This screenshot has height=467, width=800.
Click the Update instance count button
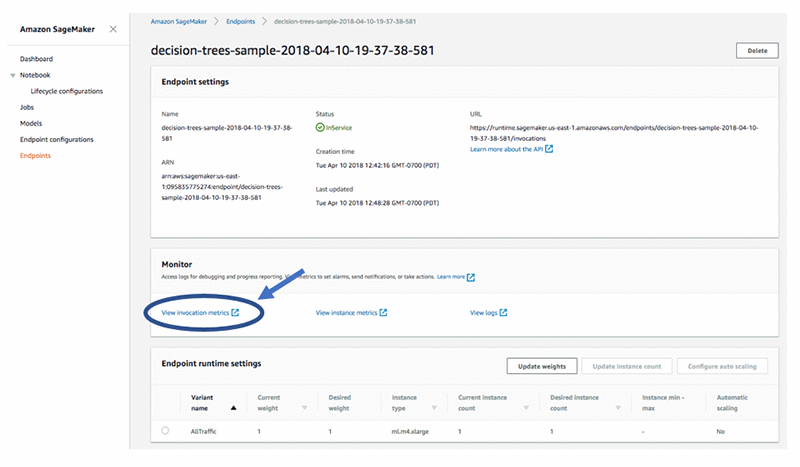pos(627,366)
